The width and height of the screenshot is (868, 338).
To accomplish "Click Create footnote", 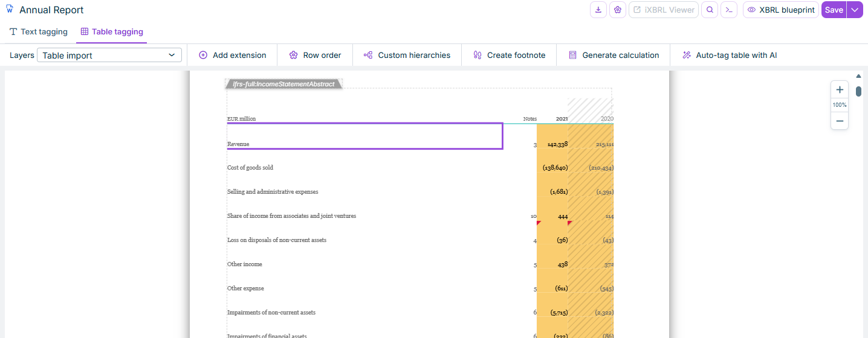I will coord(509,55).
